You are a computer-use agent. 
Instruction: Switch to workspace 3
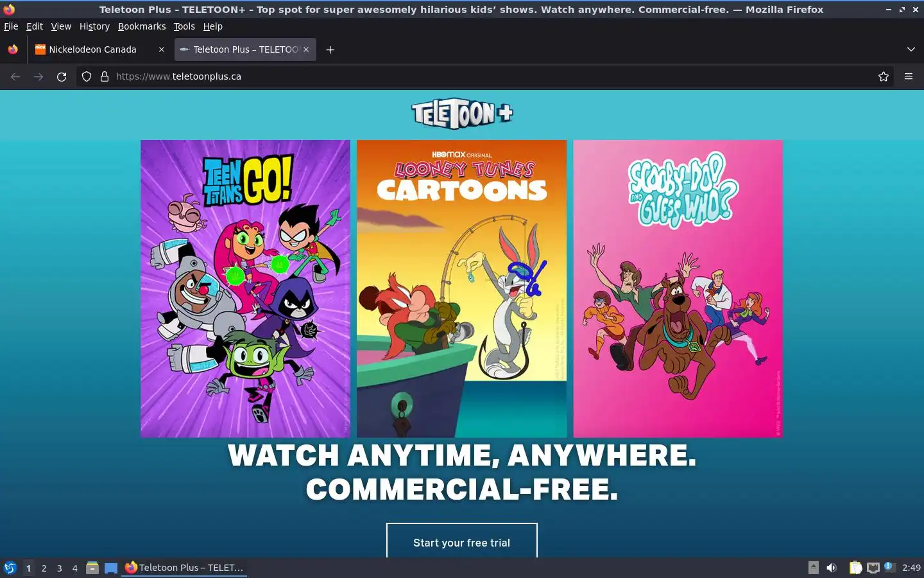coord(60,568)
